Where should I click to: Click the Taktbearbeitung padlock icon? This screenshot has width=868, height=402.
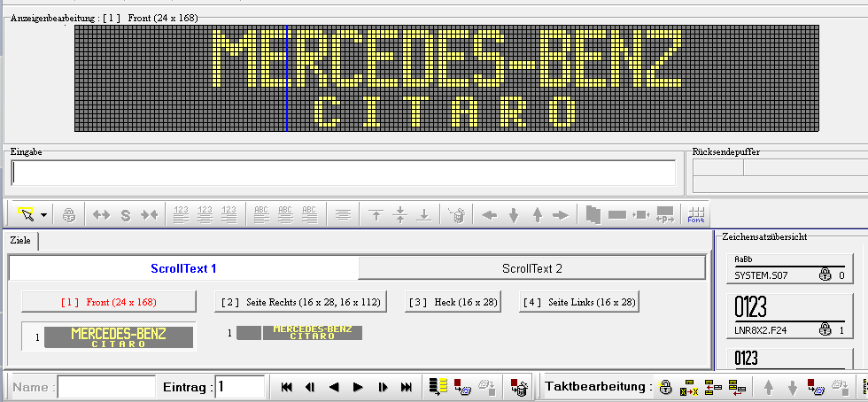pos(665,386)
